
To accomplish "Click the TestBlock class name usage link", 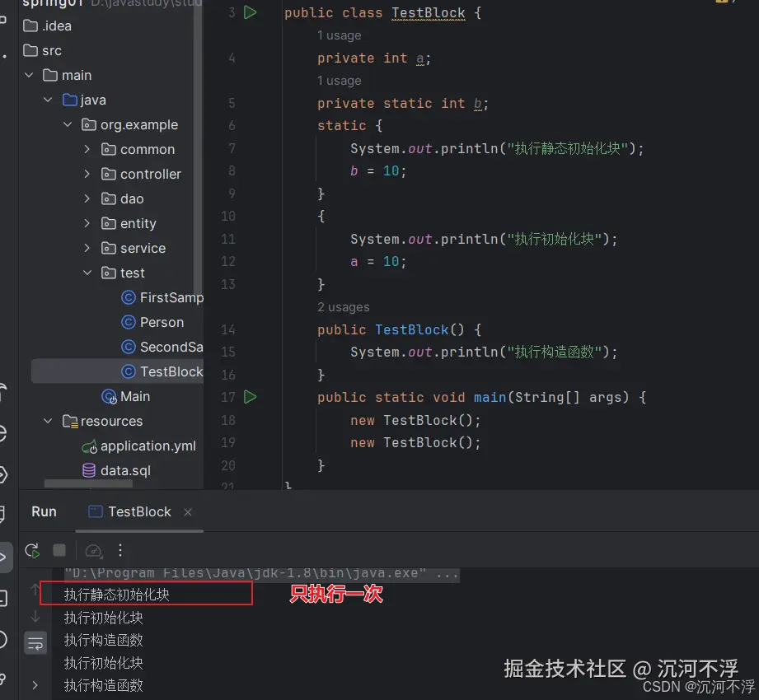I will point(428,12).
